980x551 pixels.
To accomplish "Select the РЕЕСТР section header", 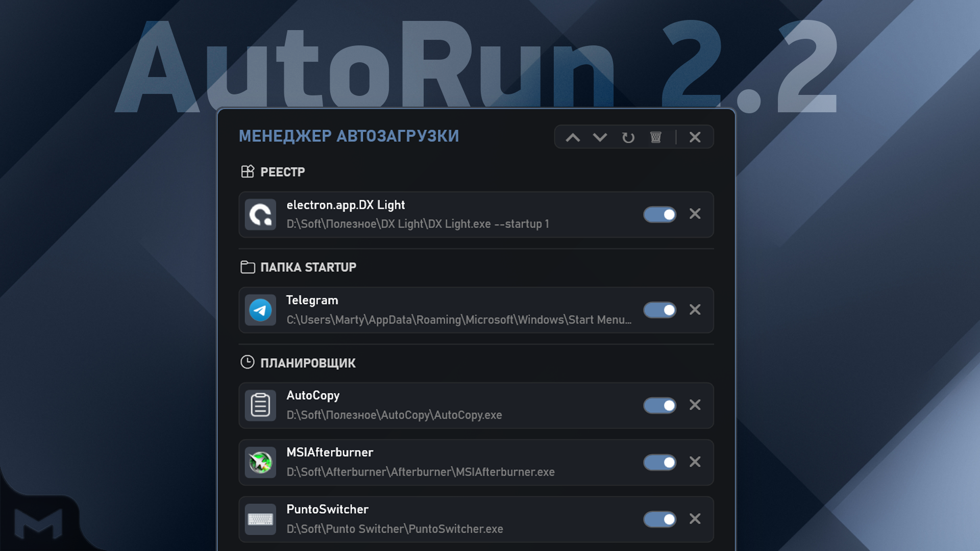I will (282, 172).
